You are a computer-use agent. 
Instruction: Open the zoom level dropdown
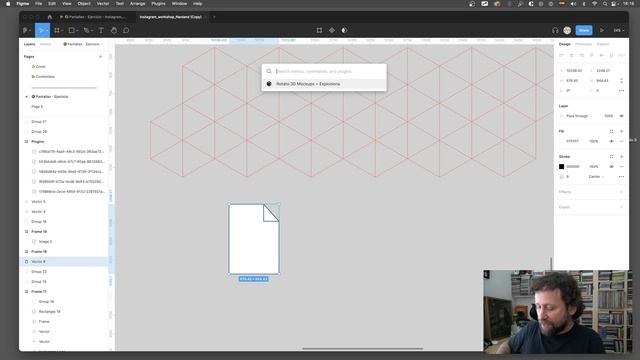tap(619, 30)
